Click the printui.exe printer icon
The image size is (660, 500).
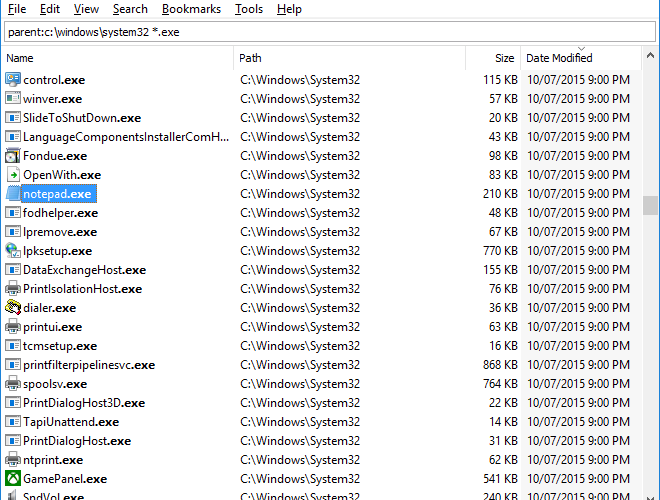coord(13,327)
